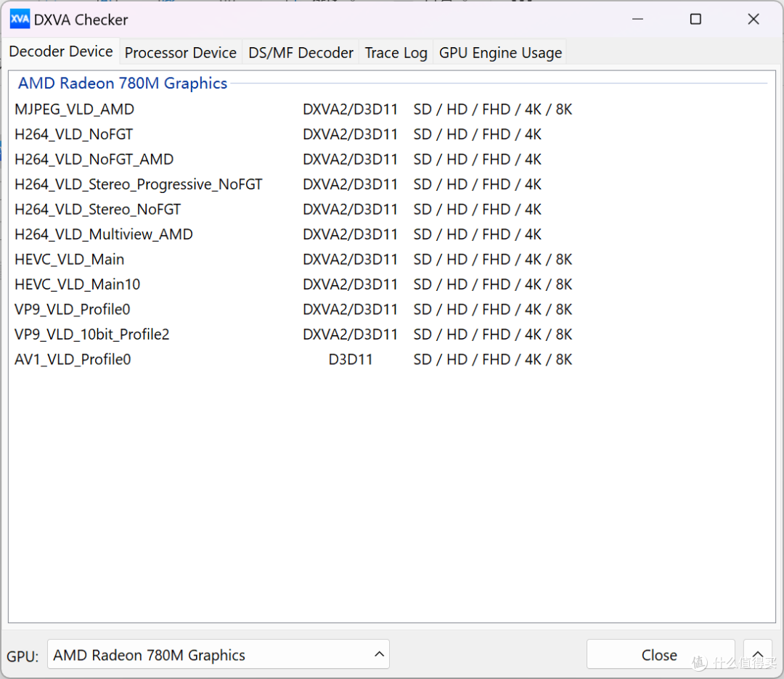Expand the GPU selection dropdown
The image size is (784, 679).
[219, 654]
